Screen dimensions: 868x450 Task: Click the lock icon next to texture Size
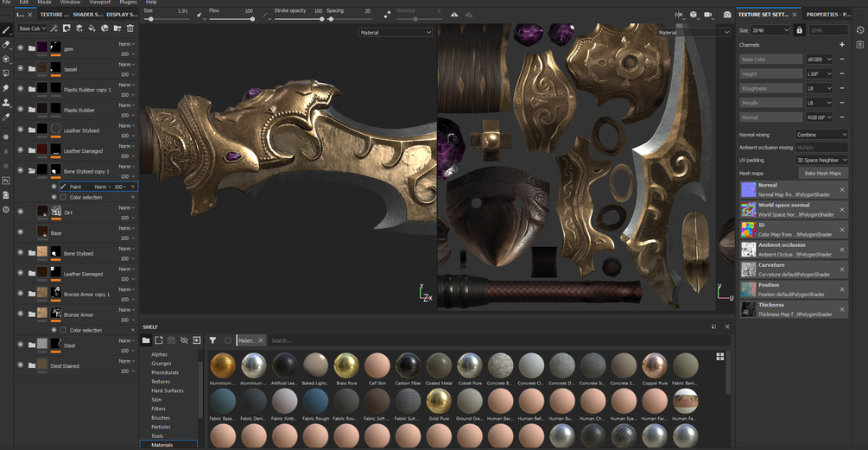[799, 30]
